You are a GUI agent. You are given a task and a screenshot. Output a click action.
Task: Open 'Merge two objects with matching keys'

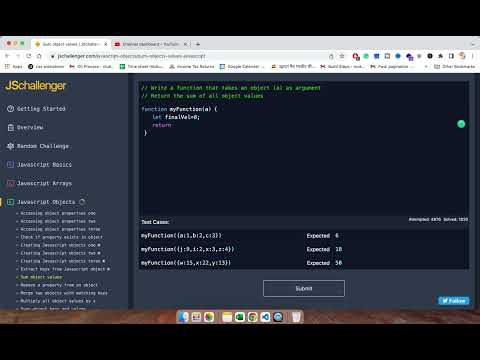point(64,293)
